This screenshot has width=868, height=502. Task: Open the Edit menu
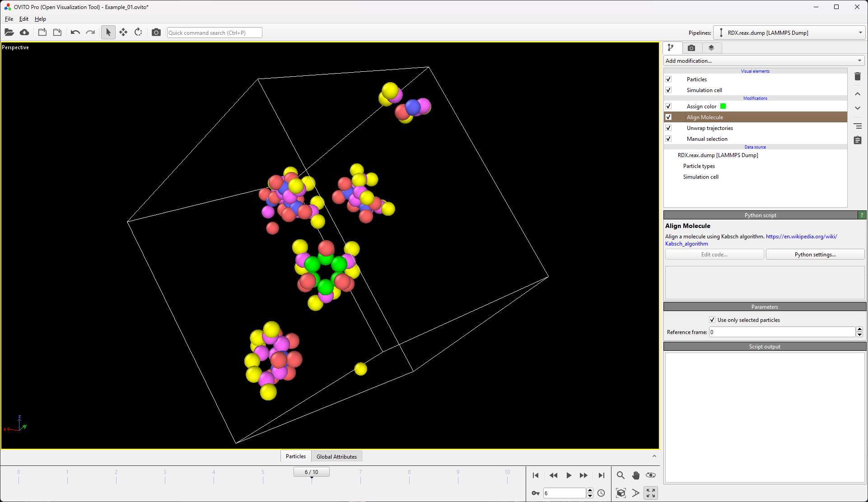pos(23,19)
